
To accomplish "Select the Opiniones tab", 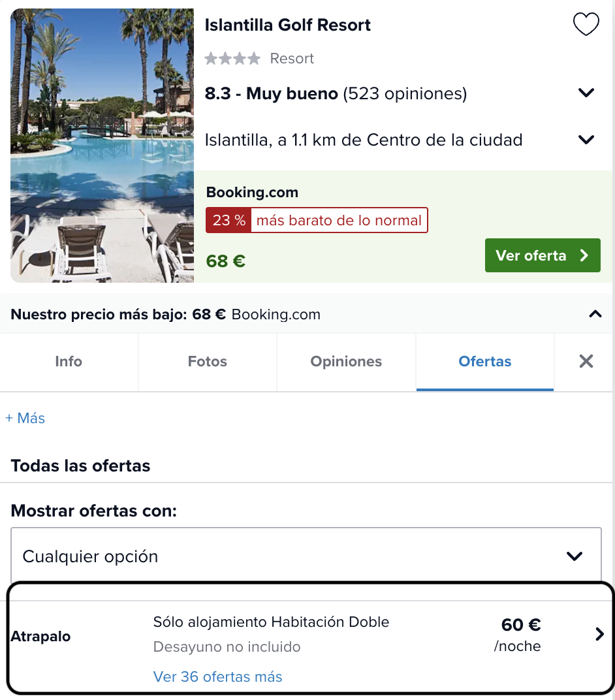I will (x=346, y=362).
